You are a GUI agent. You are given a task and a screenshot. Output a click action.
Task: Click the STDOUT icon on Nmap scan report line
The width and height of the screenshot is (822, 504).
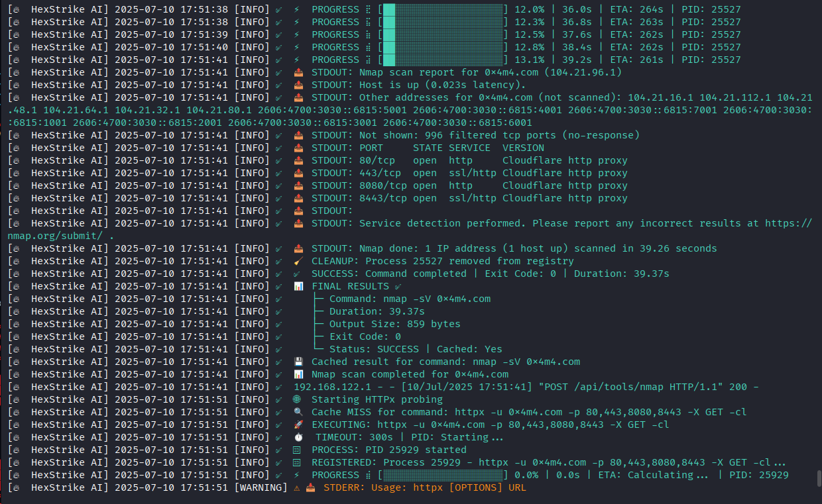(298, 72)
